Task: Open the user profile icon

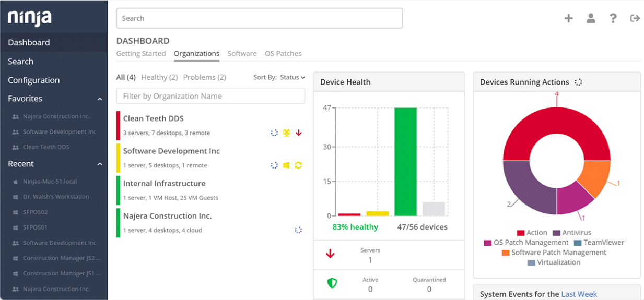Action: pyautogui.click(x=591, y=18)
